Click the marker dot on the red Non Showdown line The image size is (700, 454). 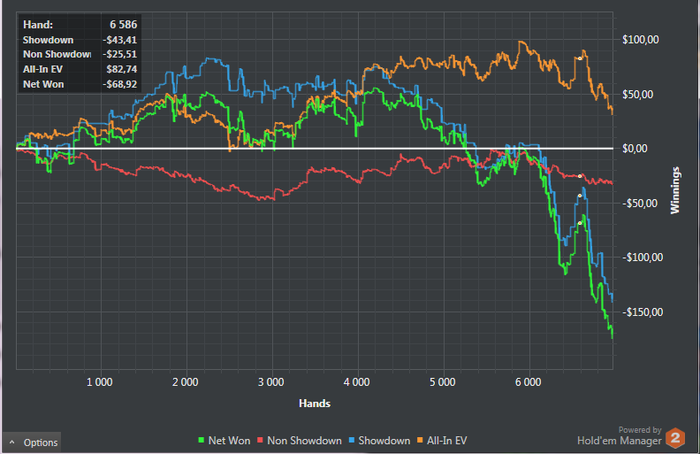pyautogui.click(x=579, y=176)
